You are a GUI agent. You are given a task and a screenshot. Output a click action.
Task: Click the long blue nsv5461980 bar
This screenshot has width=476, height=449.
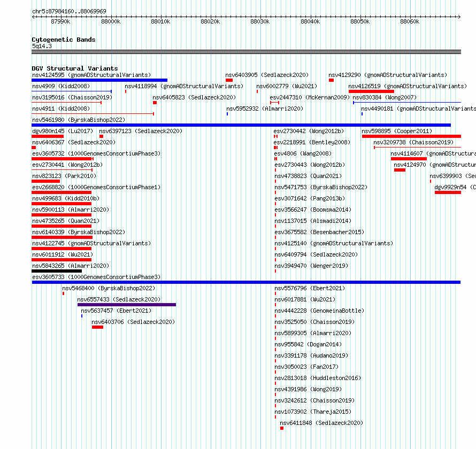pyautogui.click(x=241, y=125)
